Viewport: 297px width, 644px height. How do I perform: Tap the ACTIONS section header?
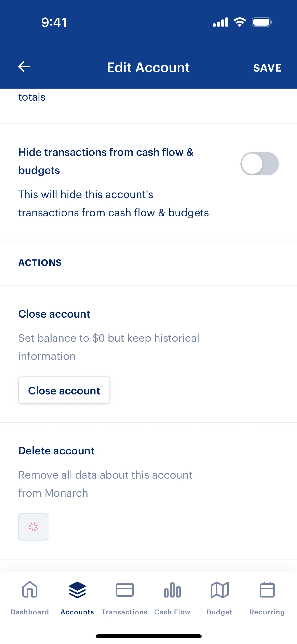(40, 263)
